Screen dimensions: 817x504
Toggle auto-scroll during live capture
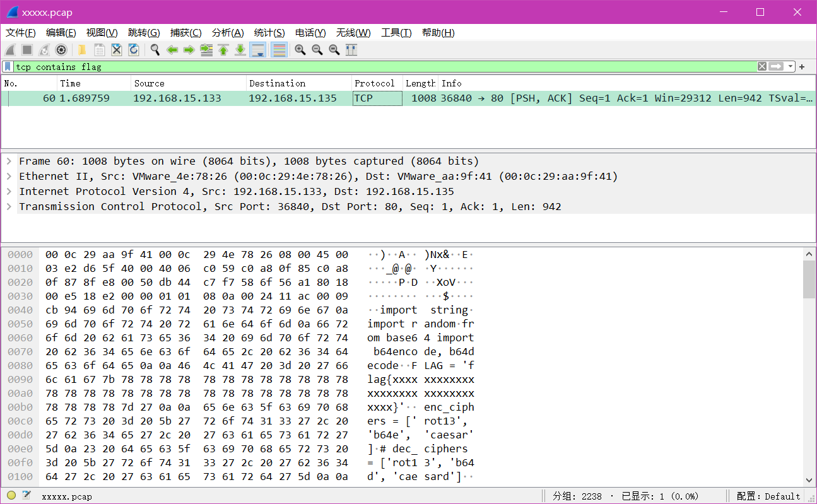pyautogui.click(x=257, y=50)
